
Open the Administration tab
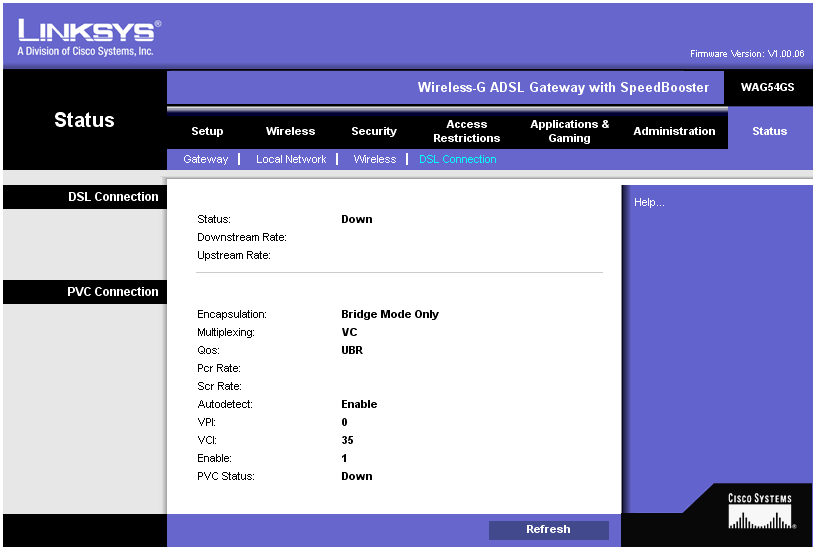click(x=674, y=131)
